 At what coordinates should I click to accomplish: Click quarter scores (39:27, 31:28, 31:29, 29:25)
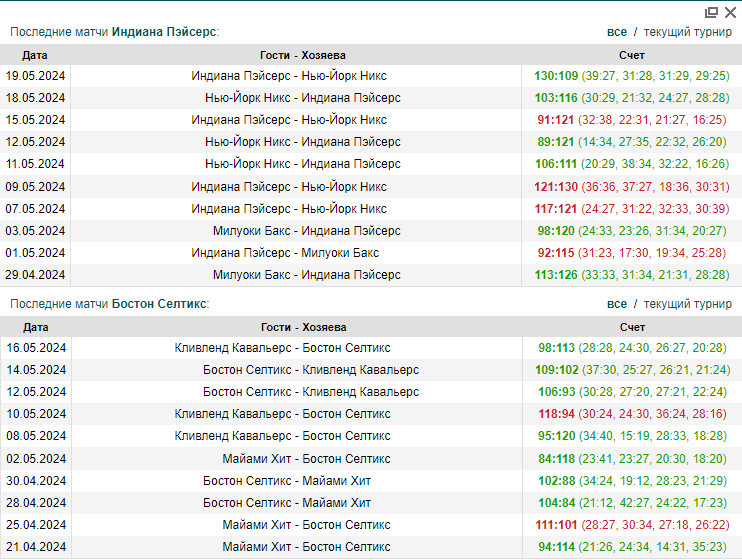point(655,76)
